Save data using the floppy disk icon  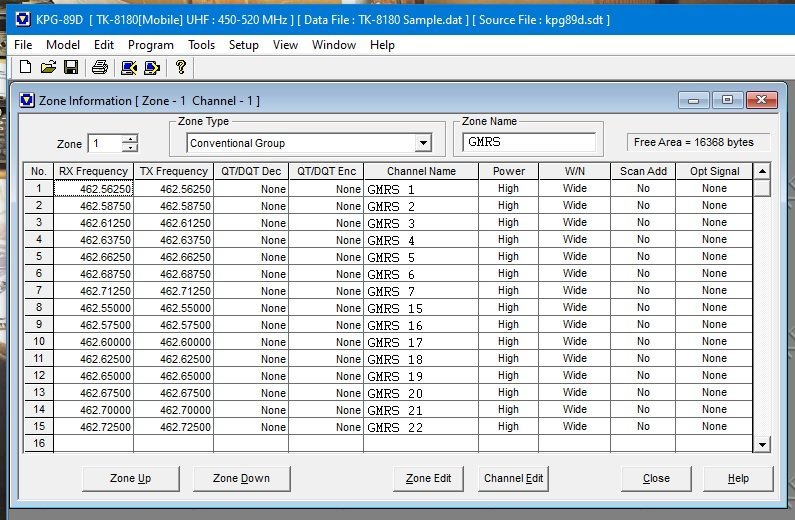coord(71,67)
